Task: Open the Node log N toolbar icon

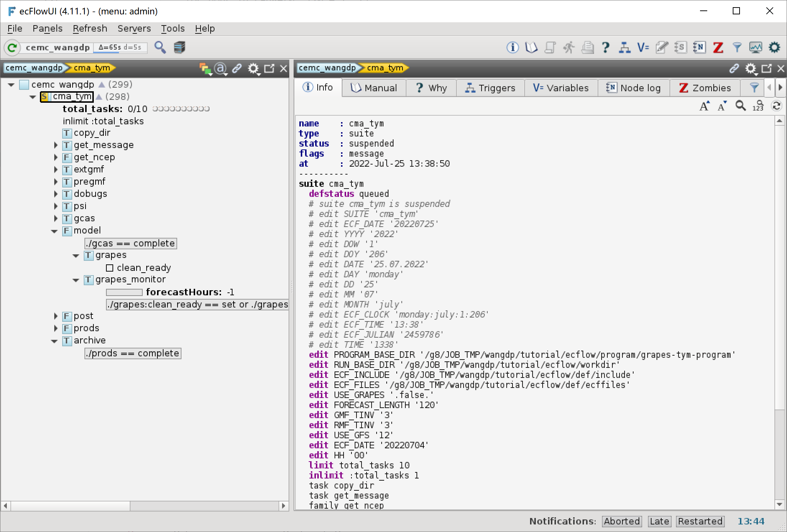Action: click(699, 47)
